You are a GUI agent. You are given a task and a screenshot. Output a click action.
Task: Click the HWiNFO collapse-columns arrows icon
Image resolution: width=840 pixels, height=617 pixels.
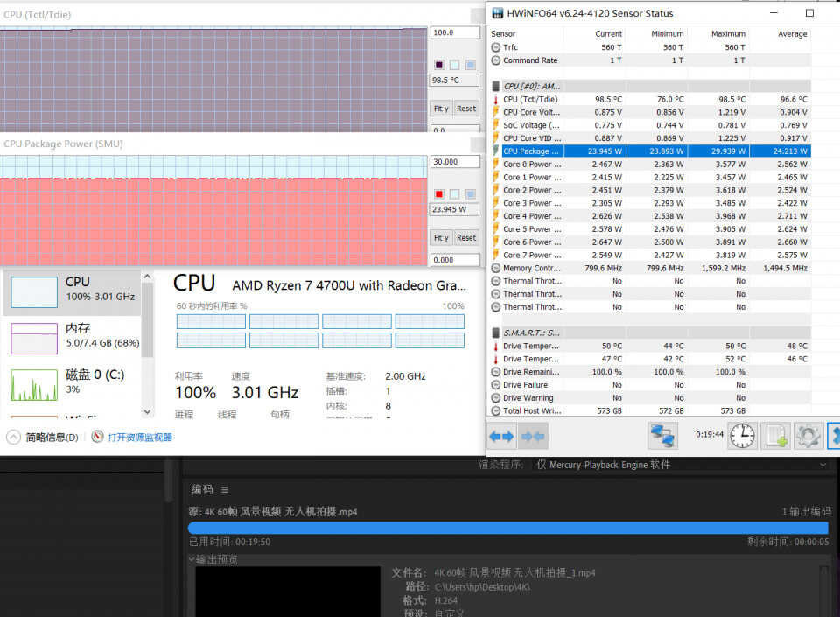coord(534,437)
